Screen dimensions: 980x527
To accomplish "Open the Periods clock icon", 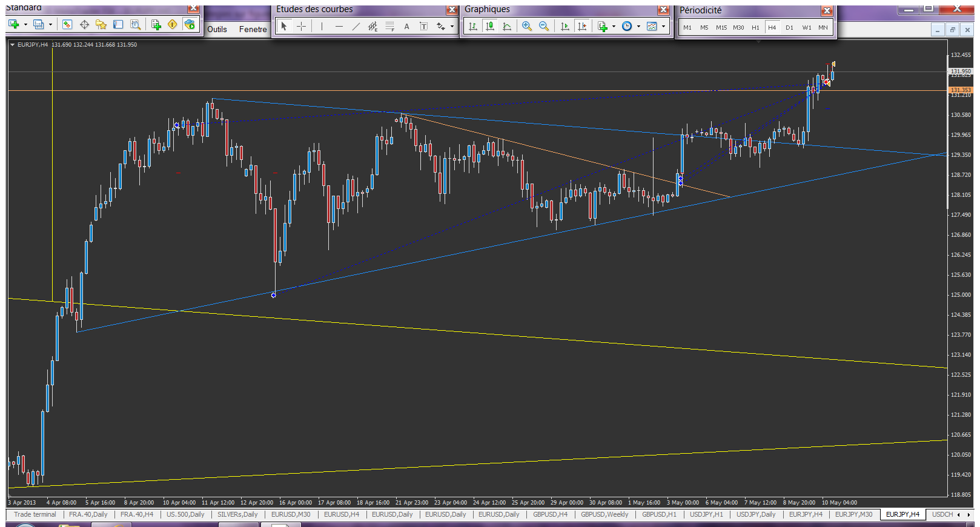I will [x=627, y=26].
